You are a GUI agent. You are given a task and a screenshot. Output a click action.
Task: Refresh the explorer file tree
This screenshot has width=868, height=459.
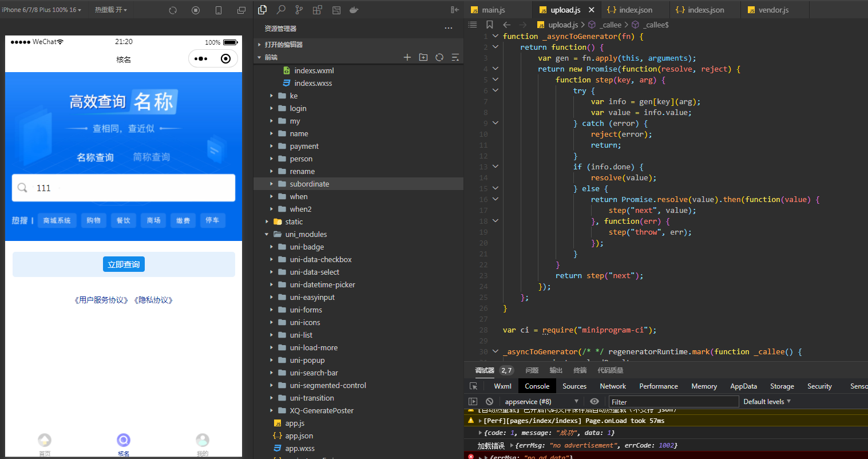tap(439, 57)
